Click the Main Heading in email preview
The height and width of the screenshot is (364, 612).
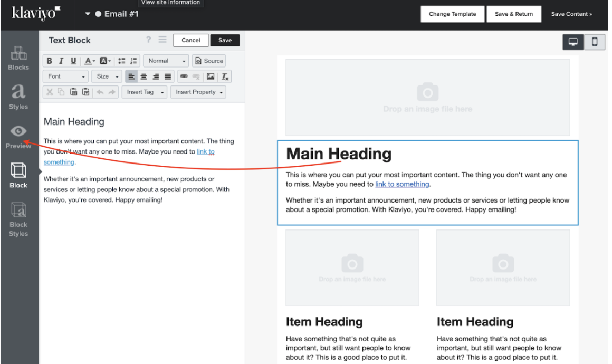click(338, 154)
